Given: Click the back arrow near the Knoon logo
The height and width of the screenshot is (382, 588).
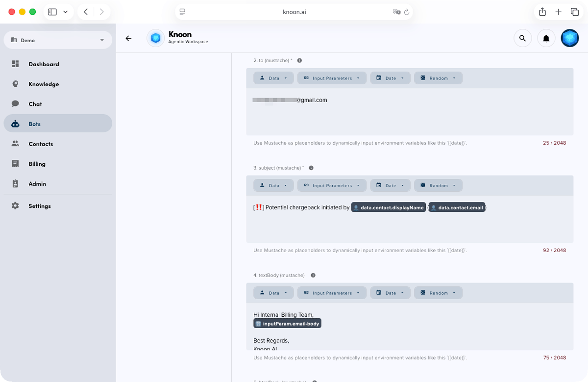Looking at the screenshot, I should (x=128, y=38).
